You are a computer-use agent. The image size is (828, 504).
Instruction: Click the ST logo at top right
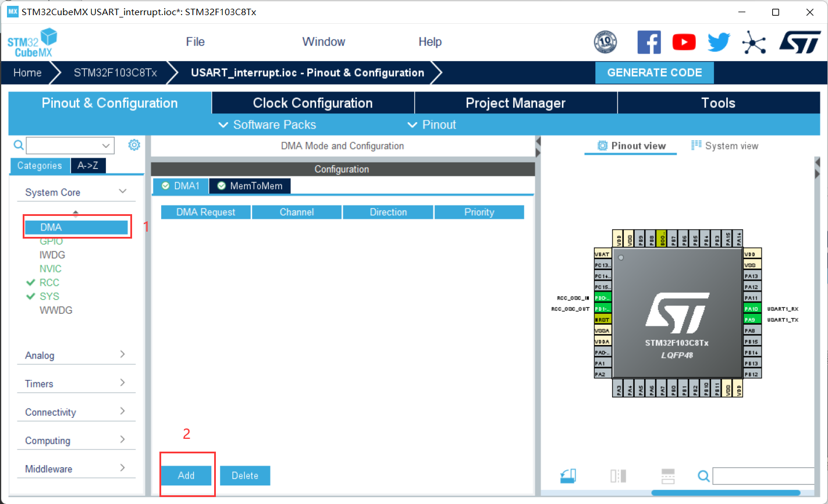pos(800,42)
